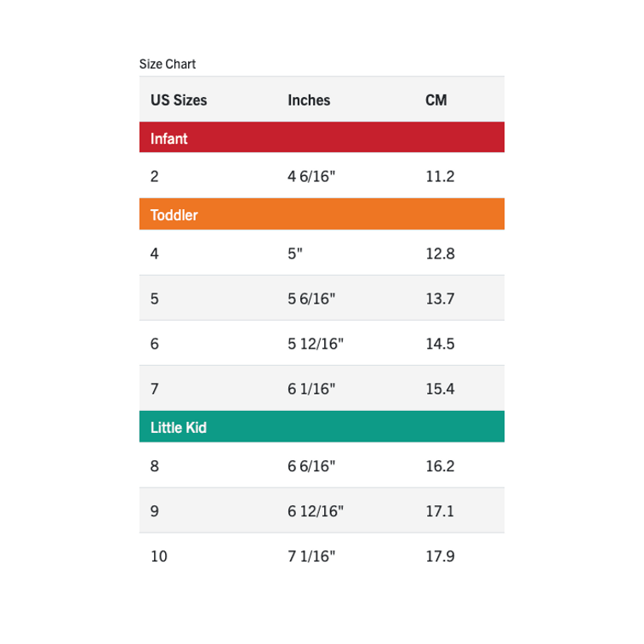Image resolution: width=644 pixels, height=644 pixels.
Task: Select the US Sizes column header
Action: [179, 100]
